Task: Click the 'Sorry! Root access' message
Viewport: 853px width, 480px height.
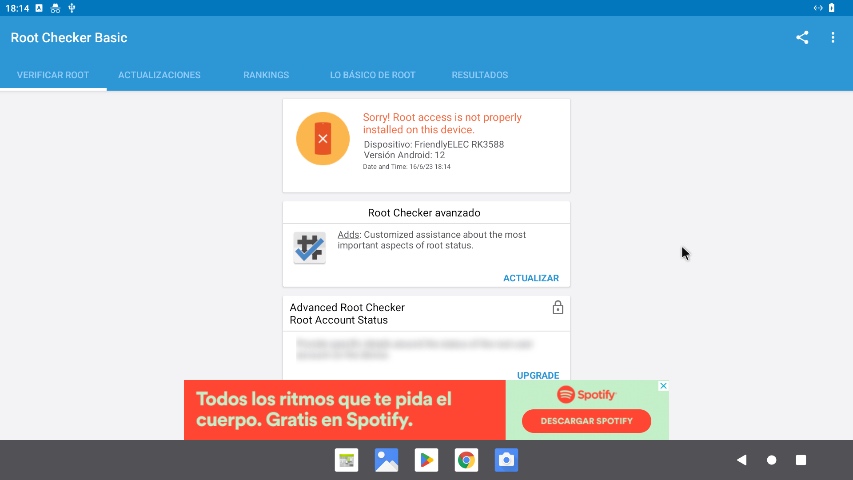Action: [442, 124]
